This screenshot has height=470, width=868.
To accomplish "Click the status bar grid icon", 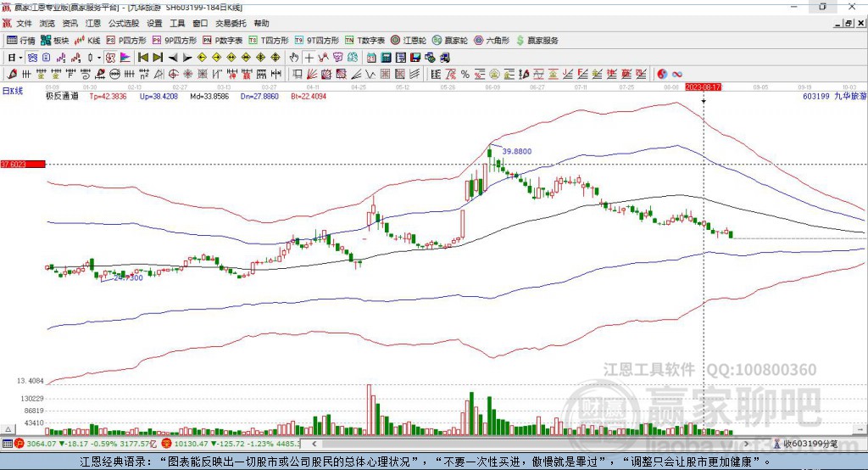I will pos(7,444).
